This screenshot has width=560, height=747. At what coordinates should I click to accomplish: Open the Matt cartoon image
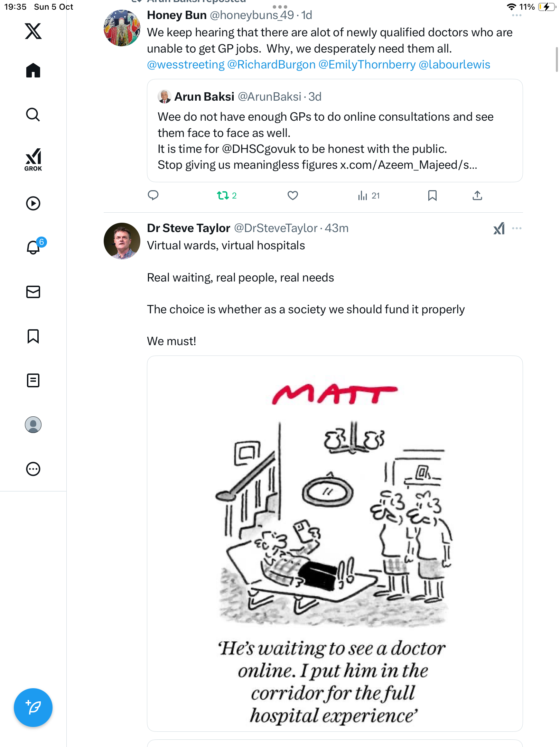[335, 543]
